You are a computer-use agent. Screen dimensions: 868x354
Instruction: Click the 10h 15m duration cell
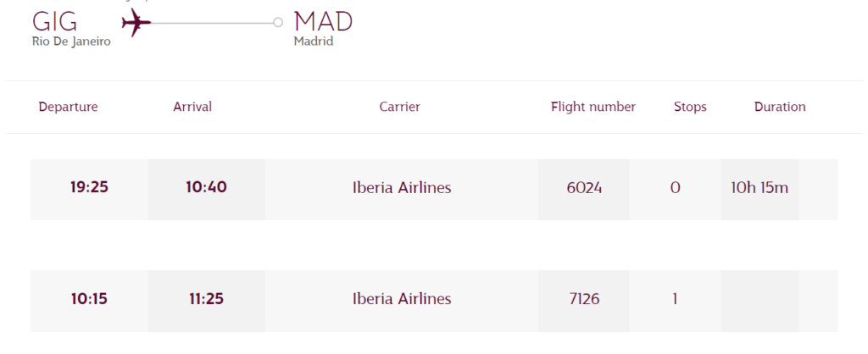coord(759,187)
